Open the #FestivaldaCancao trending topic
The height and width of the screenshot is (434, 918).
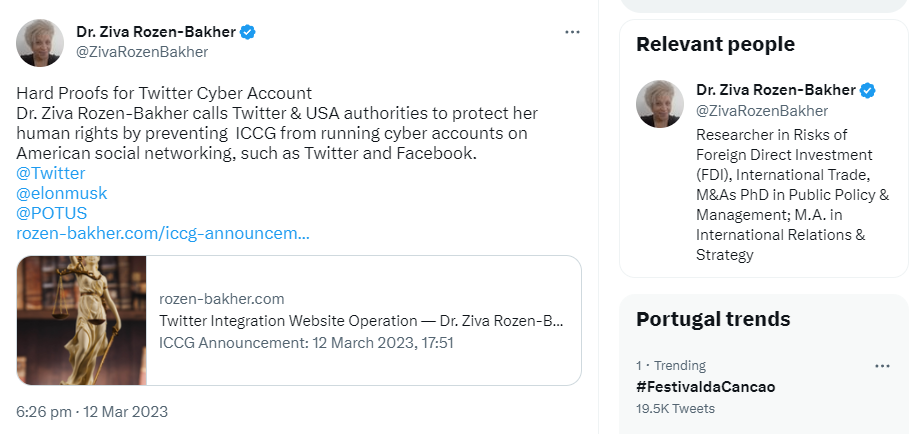(706, 386)
